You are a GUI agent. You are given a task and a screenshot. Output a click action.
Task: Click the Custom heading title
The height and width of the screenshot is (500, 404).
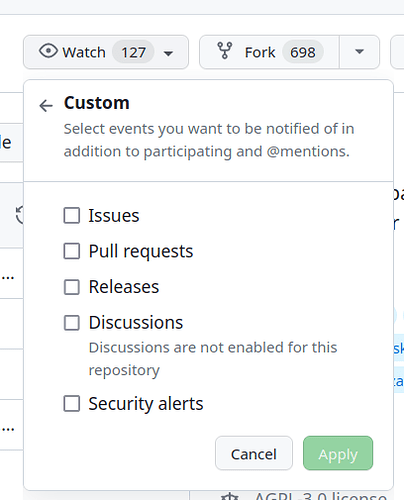(97, 103)
